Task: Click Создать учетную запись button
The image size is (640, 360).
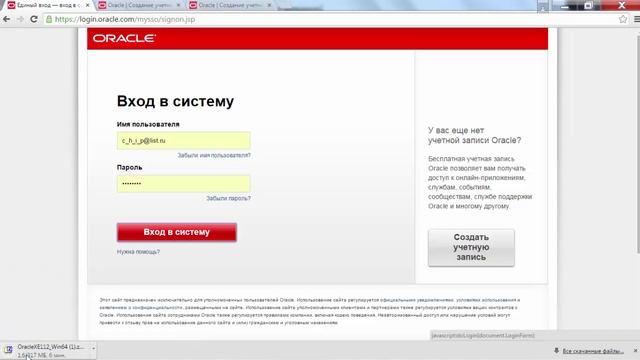Action: [x=471, y=247]
